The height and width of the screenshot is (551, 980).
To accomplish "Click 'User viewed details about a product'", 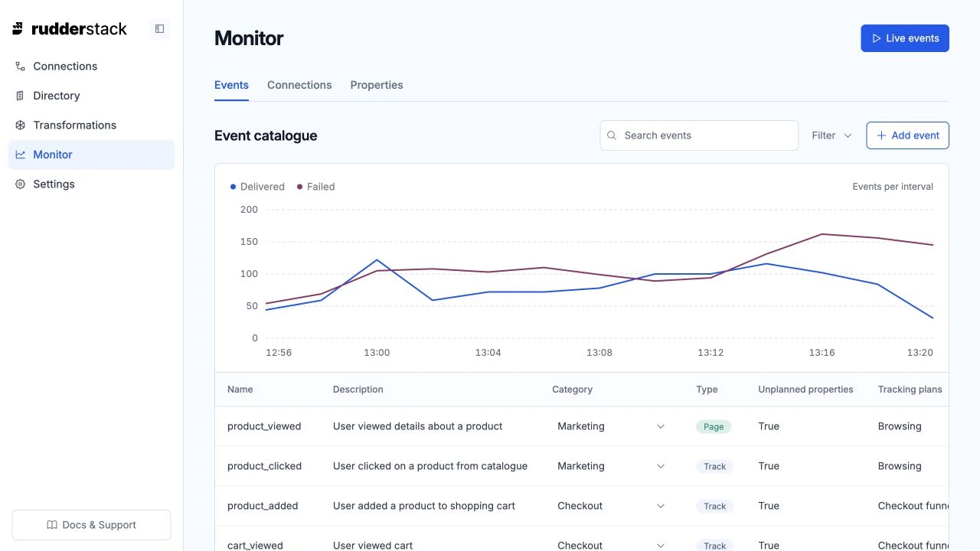I will click(x=417, y=426).
